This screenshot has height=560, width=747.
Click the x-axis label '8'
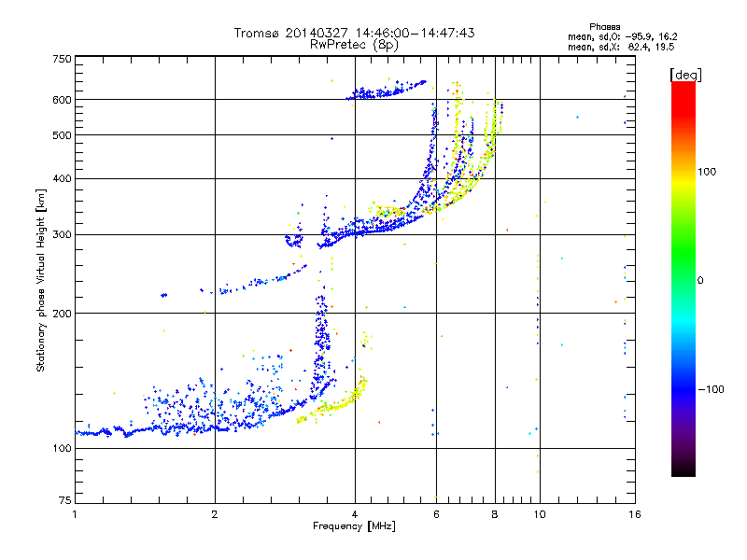(495, 514)
